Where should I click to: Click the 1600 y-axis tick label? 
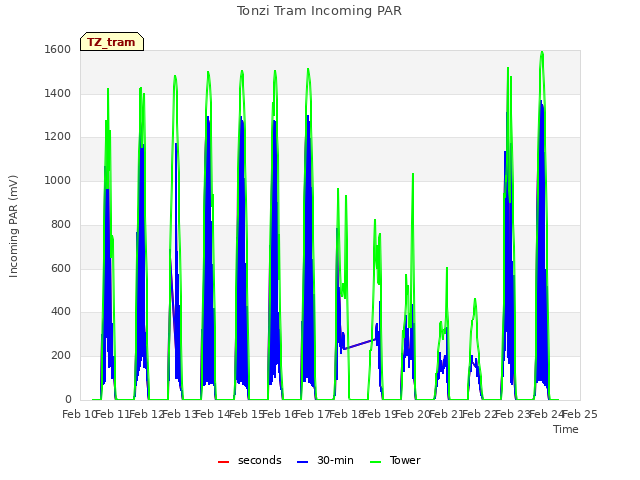(x=58, y=49)
